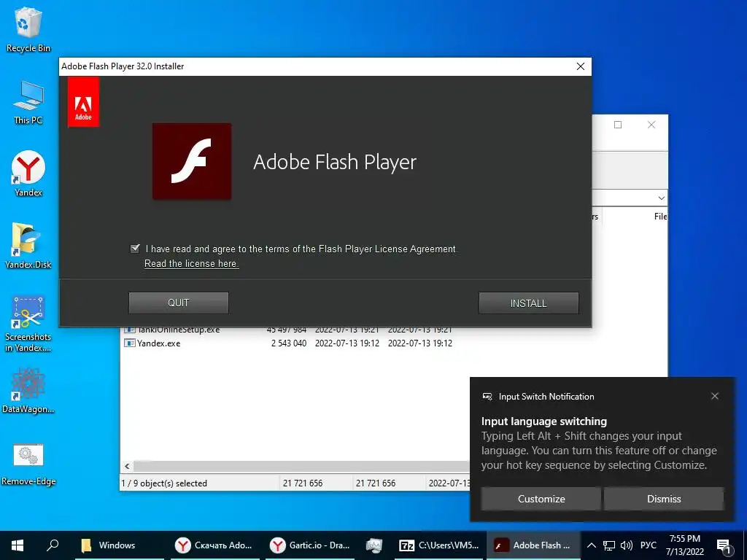Click the horizontal scrollbar left arrow in 7-Zip

(x=127, y=466)
